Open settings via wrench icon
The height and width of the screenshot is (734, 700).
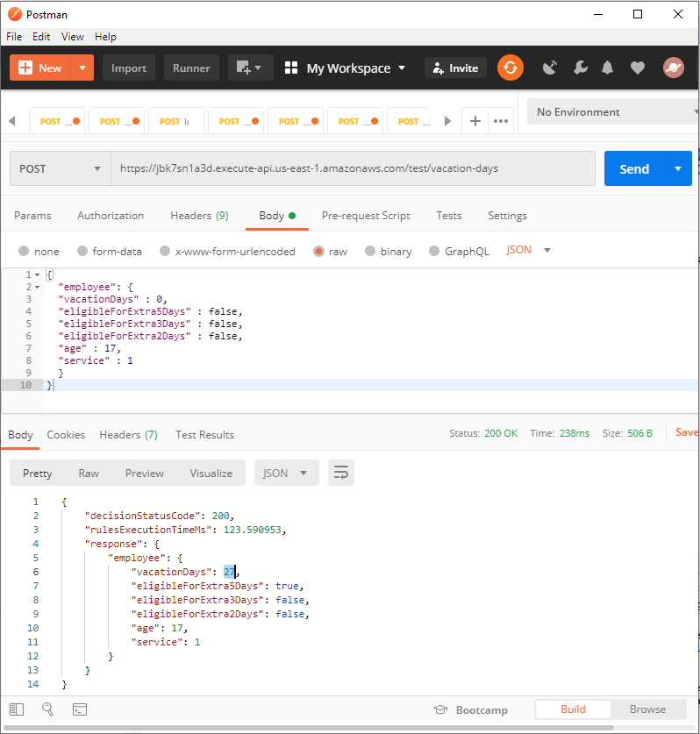point(580,68)
